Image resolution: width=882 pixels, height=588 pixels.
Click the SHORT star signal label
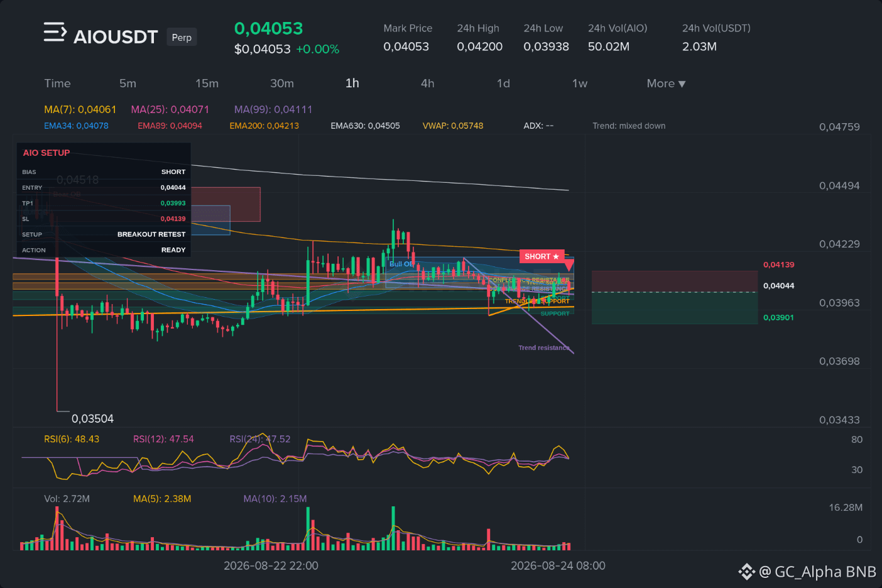pos(542,256)
